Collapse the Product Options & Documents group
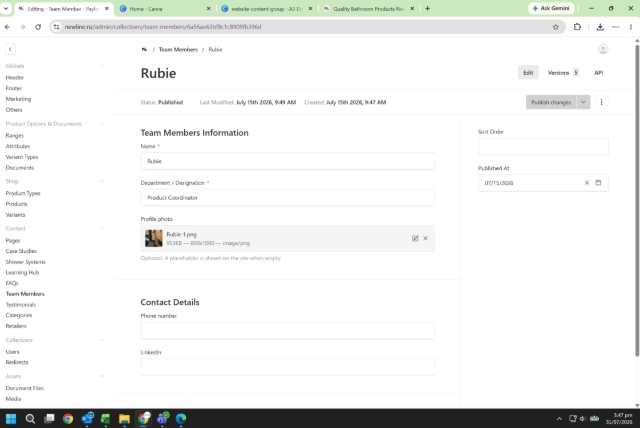This screenshot has height=428, width=640. (x=102, y=124)
